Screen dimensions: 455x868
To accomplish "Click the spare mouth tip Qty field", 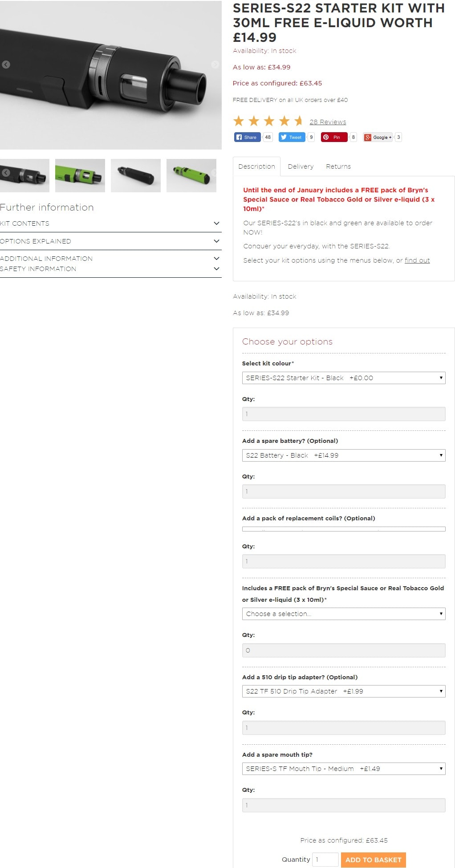I will click(x=344, y=805).
